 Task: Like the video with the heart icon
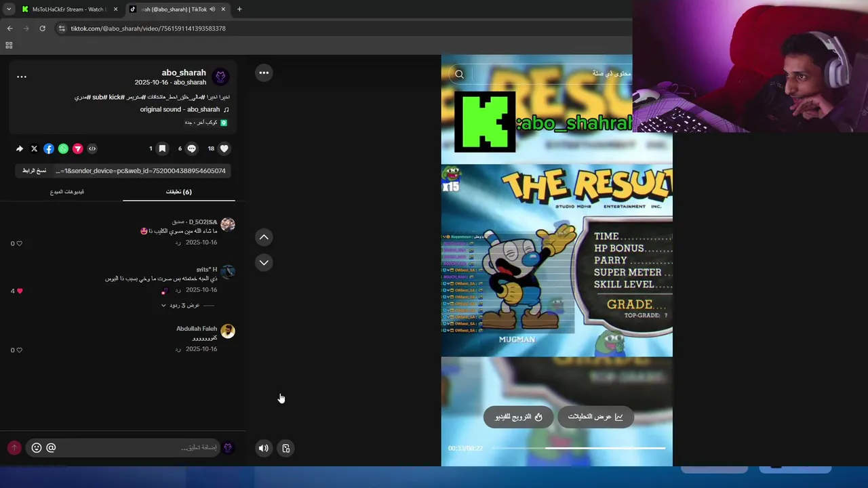pyautogui.click(x=224, y=148)
